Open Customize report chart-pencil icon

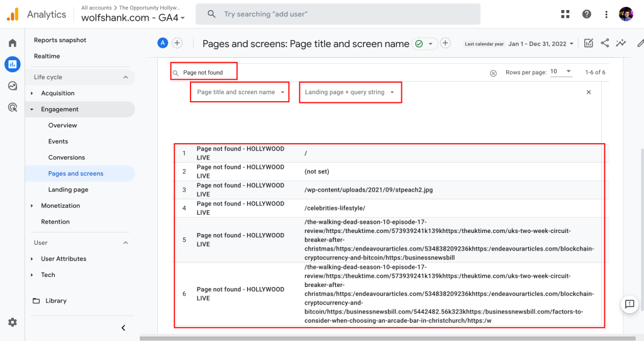(x=589, y=43)
